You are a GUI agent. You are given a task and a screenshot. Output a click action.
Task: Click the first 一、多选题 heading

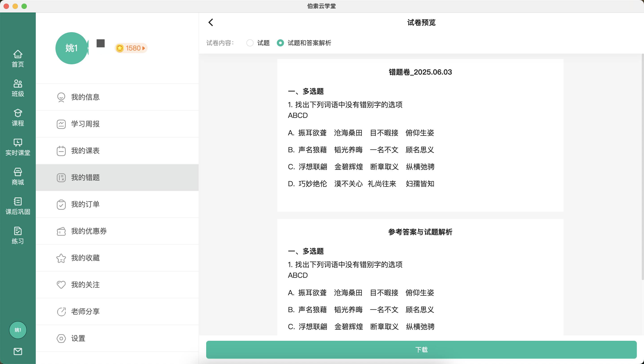[x=306, y=91]
